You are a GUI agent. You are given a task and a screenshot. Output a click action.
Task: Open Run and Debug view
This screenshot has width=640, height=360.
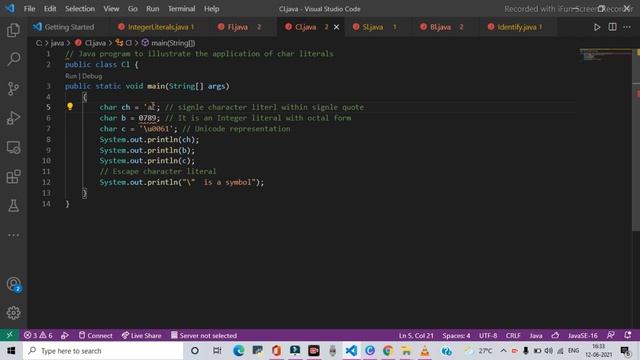[13, 118]
